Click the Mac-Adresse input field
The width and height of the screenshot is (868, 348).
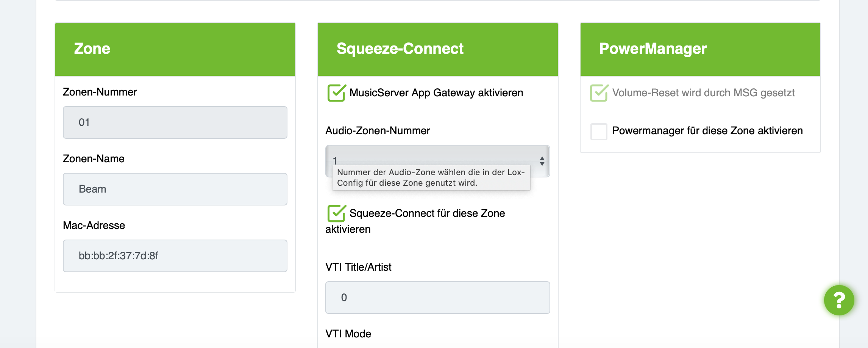(x=175, y=256)
